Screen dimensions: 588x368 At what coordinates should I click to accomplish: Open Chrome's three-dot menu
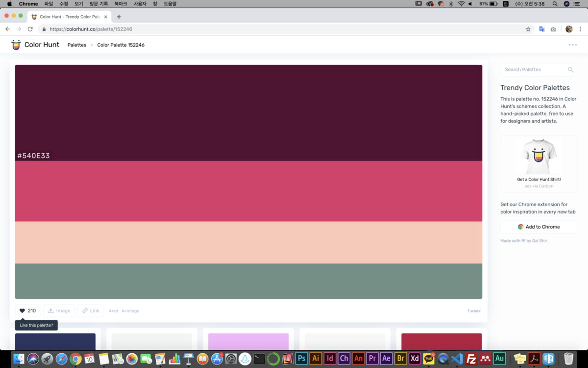[581, 29]
